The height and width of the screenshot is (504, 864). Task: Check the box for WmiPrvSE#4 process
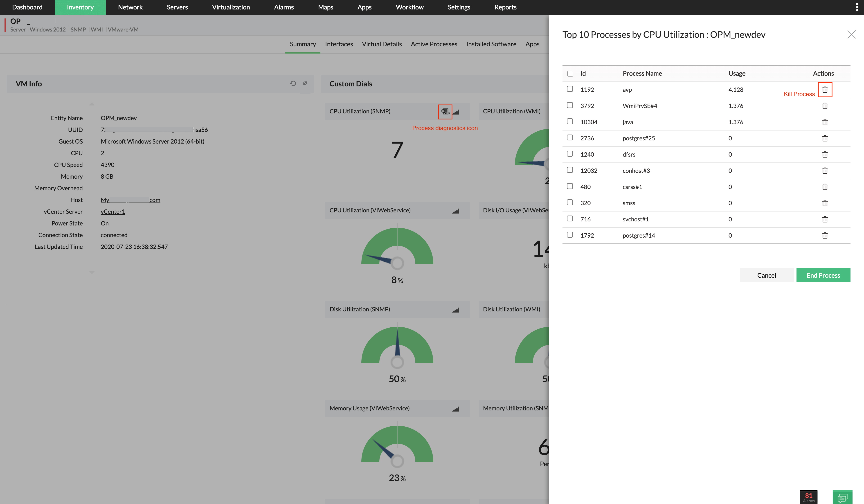click(x=570, y=105)
